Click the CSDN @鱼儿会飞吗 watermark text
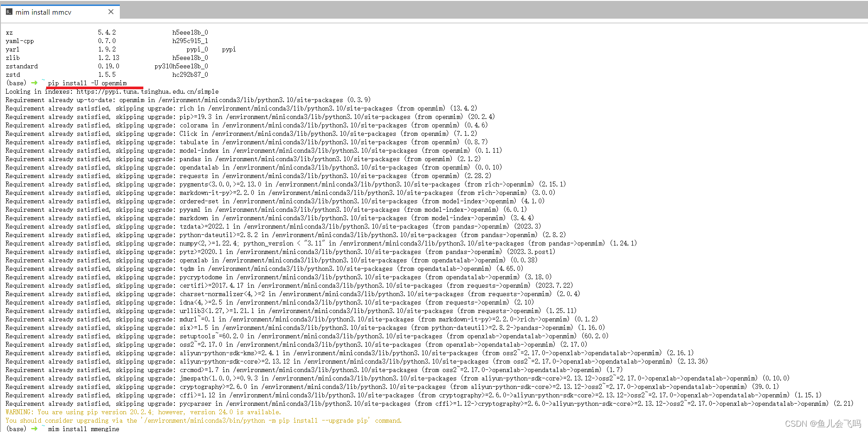This screenshot has height=432, width=868. (825, 423)
